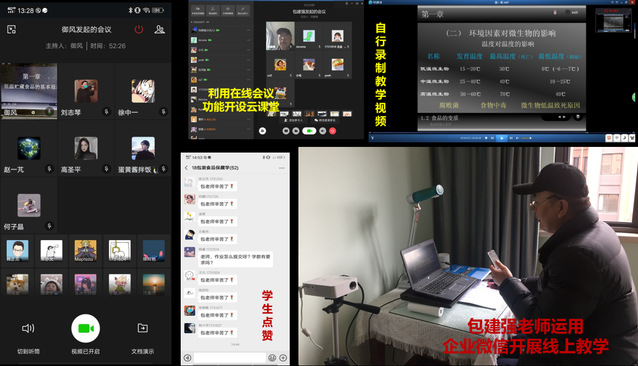Toggle 徐中一's microphone icon
Screen dimensions: 638x366
[x=164, y=111]
